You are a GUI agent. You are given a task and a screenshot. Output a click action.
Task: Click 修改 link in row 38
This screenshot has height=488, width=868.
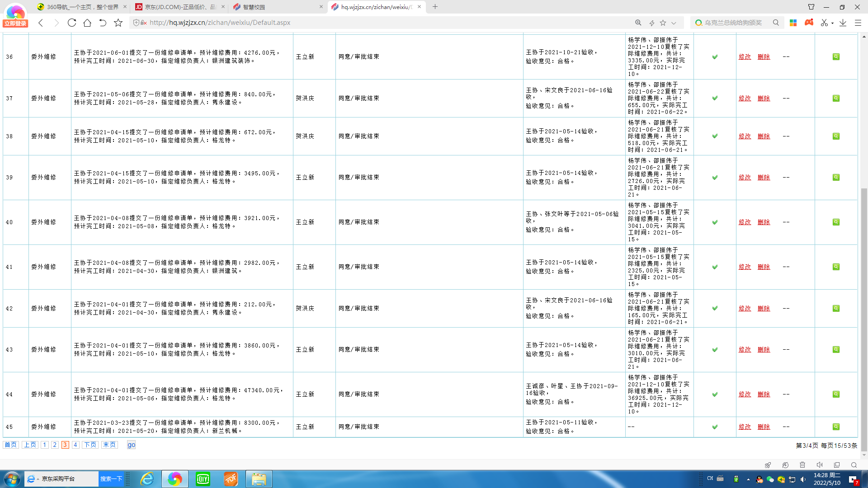[x=745, y=136]
